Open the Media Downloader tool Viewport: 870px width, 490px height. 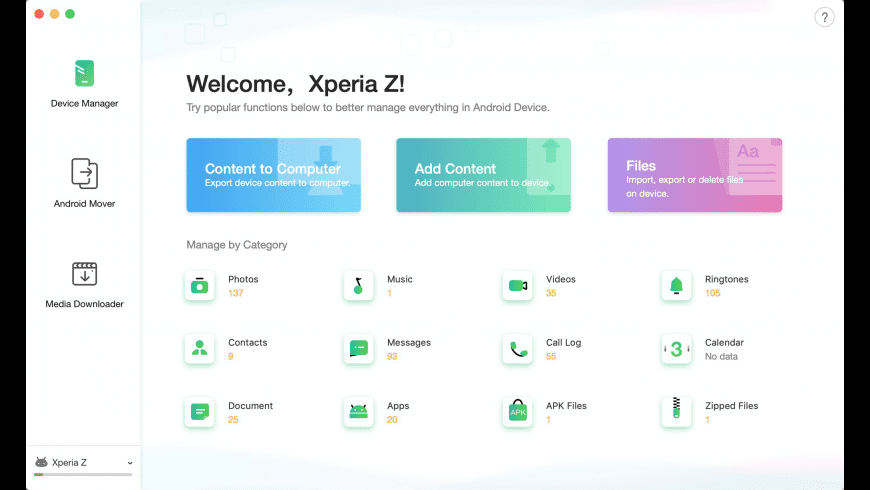click(84, 285)
